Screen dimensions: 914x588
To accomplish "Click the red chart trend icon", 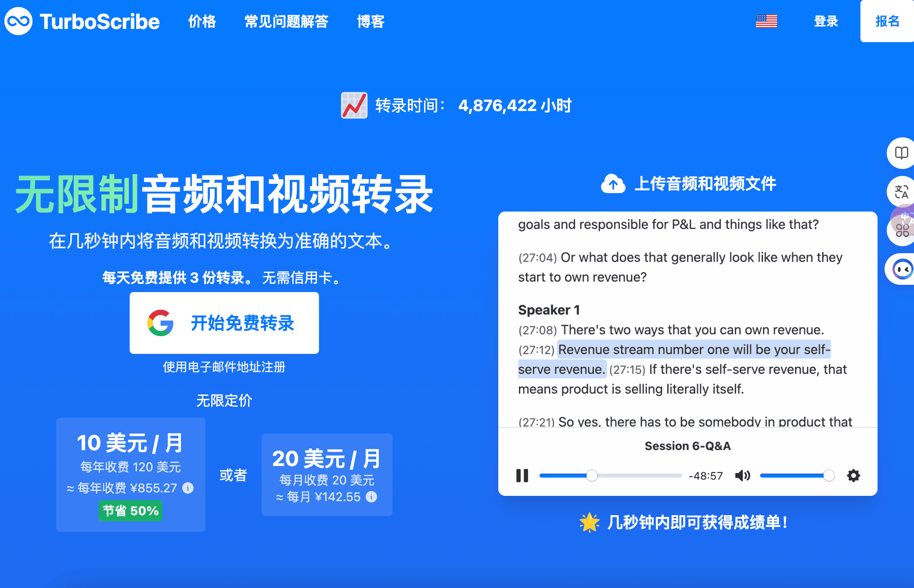I will pyautogui.click(x=354, y=105).
